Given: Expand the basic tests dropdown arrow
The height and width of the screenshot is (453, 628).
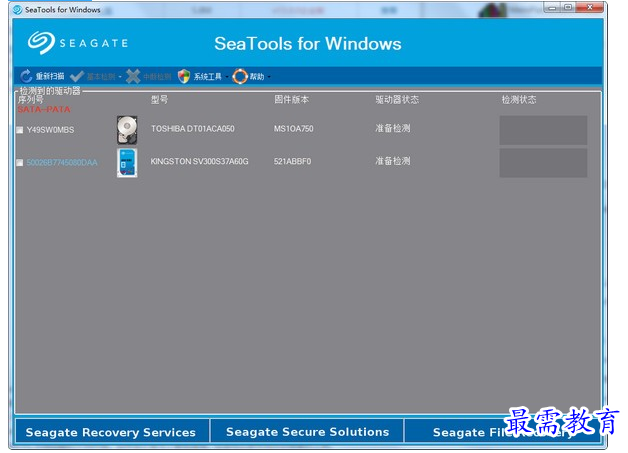Looking at the screenshot, I should click(120, 77).
